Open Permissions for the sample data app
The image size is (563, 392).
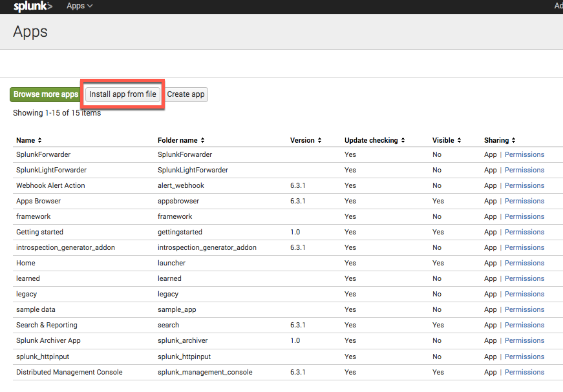click(524, 309)
